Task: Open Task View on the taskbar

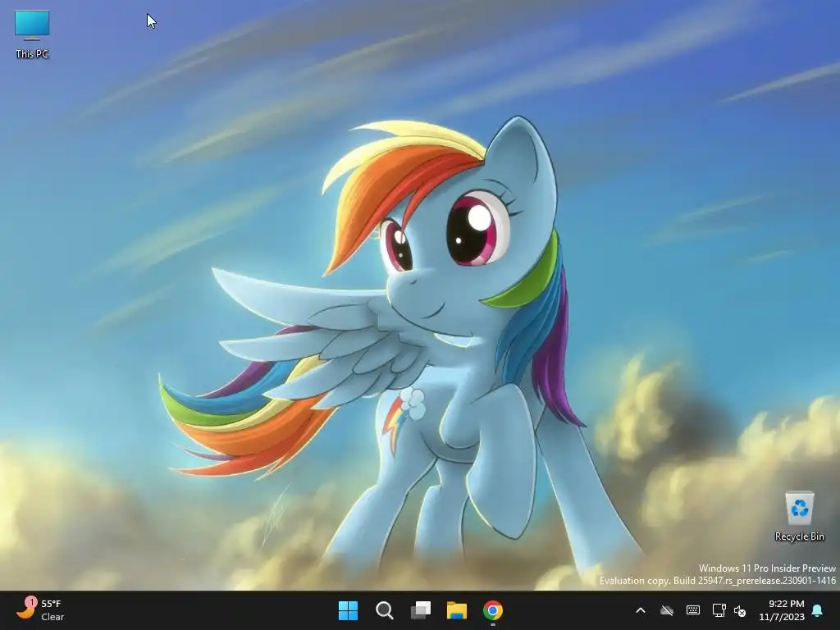Action: (421, 610)
